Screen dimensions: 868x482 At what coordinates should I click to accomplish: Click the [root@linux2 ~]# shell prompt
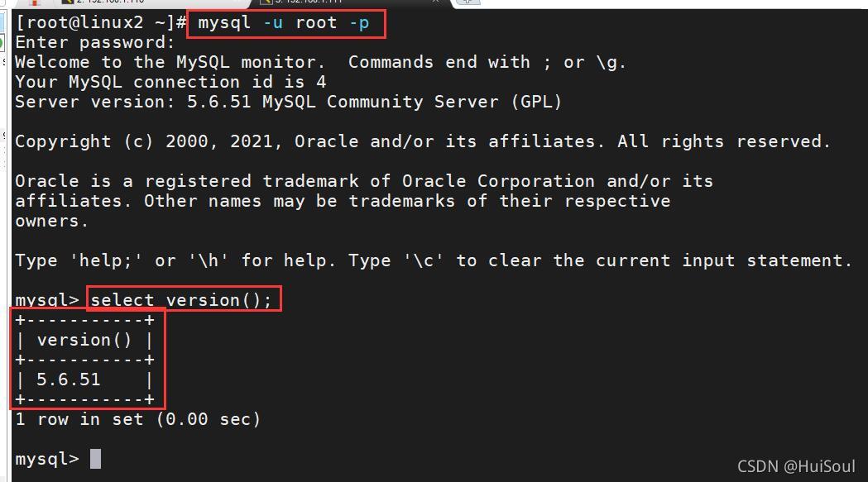click(101, 23)
